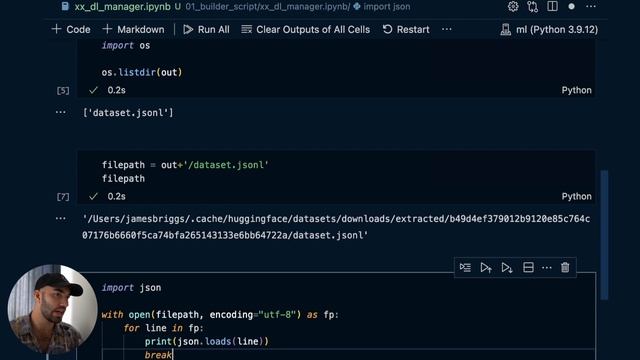Add a new Code cell

tap(71, 29)
